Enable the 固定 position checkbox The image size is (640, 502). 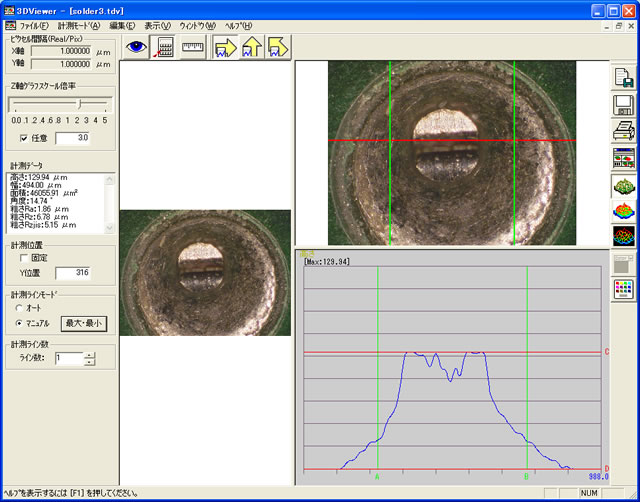(25, 257)
